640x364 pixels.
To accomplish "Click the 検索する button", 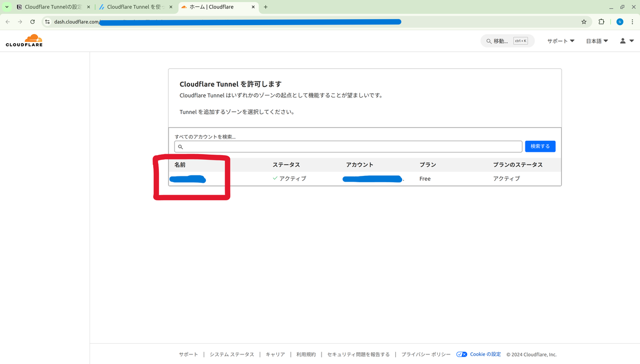I will click(540, 146).
